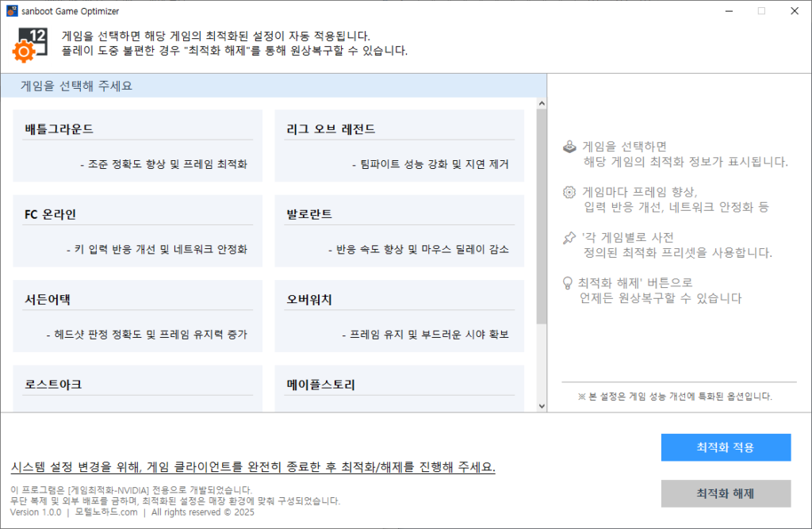The width and height of the screenshot is (812, 529).
Task: Click the pin icon beside 각 게임별로 사전
Action: click(x=569, y=237)
